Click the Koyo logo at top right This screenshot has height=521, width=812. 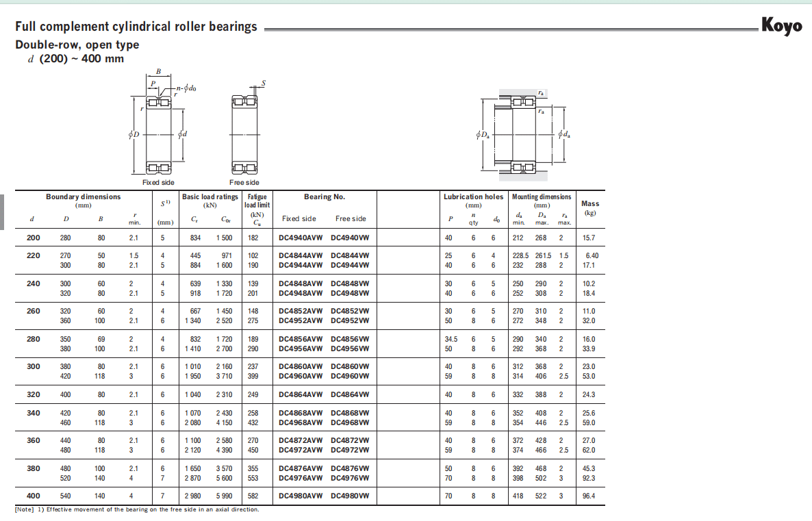pos(783,27)
